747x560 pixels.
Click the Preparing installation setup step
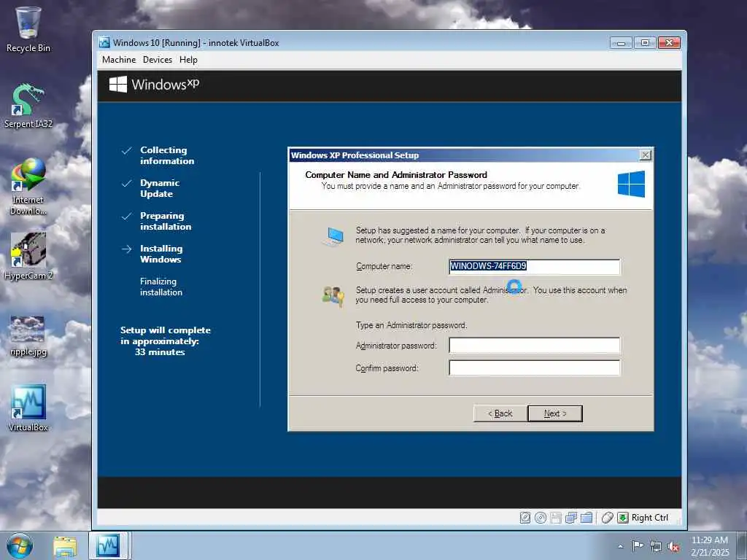point(166,221)
